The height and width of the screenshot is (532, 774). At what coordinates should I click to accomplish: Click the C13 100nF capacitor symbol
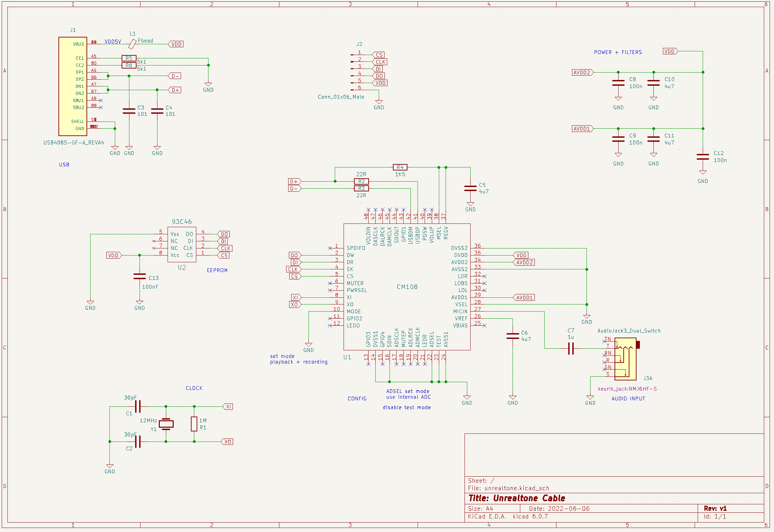pos(140,276)
